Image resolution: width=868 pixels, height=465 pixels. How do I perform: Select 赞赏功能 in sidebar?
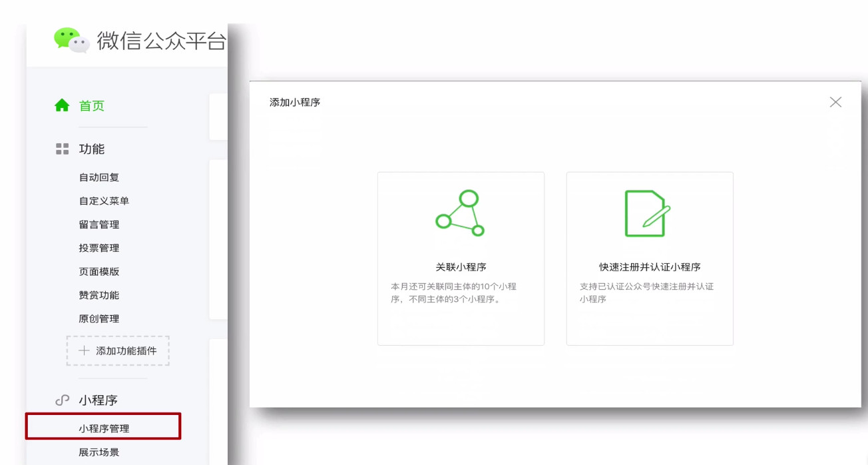tap(99, 295)
